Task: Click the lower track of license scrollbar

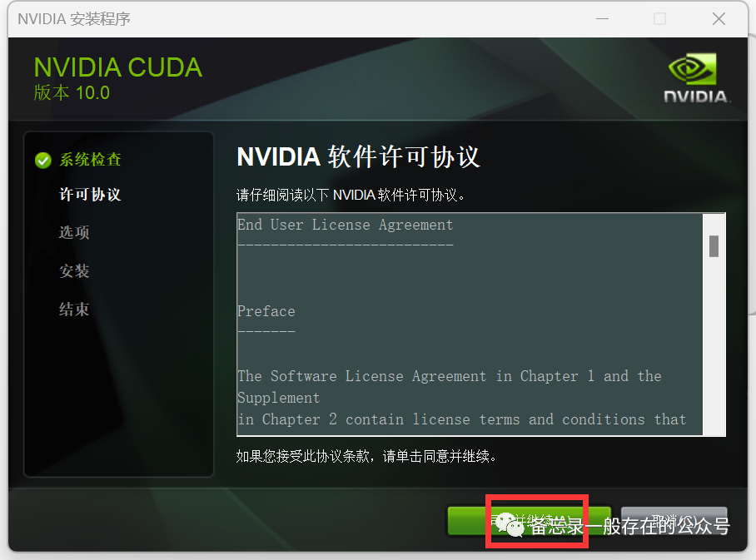Action: coord(714,344)
